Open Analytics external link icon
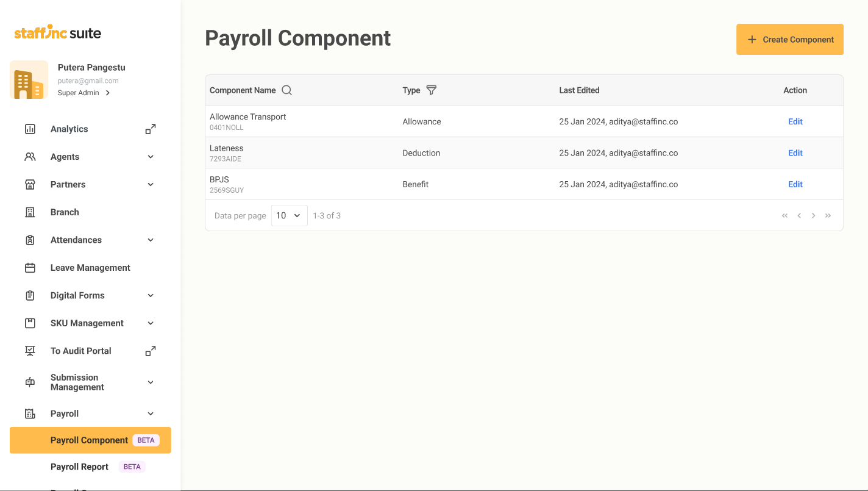Image resolution: width=868 pixels, height=491 pixels. pyautogui.click(x=151, y=129)
